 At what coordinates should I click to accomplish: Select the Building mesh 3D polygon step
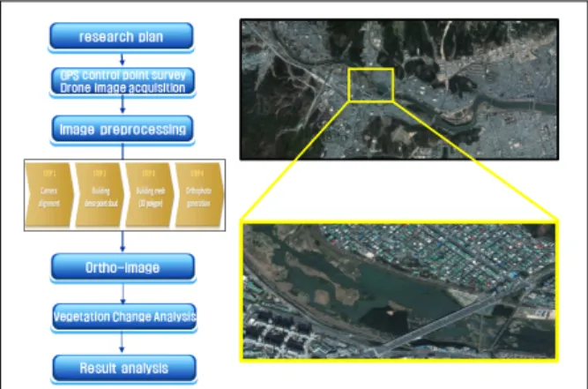(x=150, y=195)
